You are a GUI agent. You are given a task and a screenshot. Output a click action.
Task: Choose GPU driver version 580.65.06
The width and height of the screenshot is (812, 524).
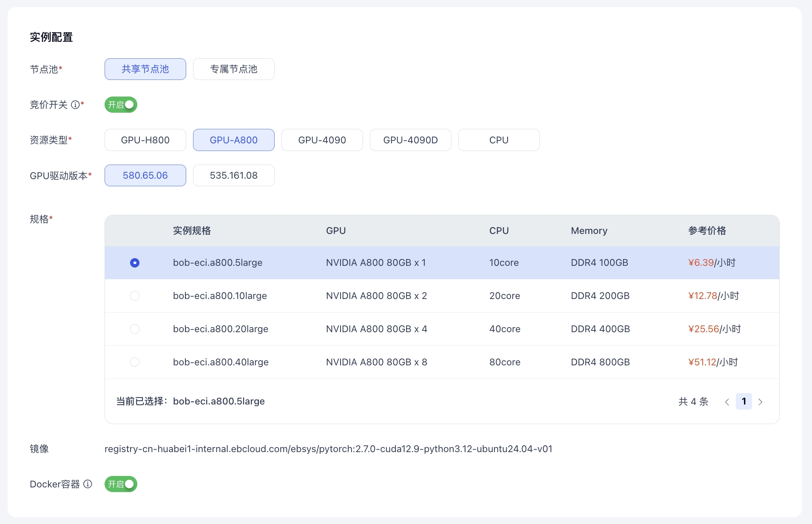145,176
